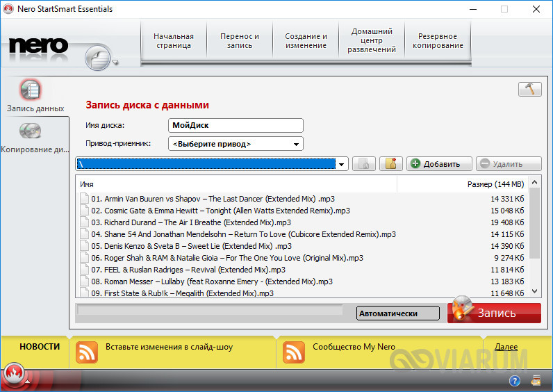Click the bottom-right icon beside the help icon

tap(536, 381)
